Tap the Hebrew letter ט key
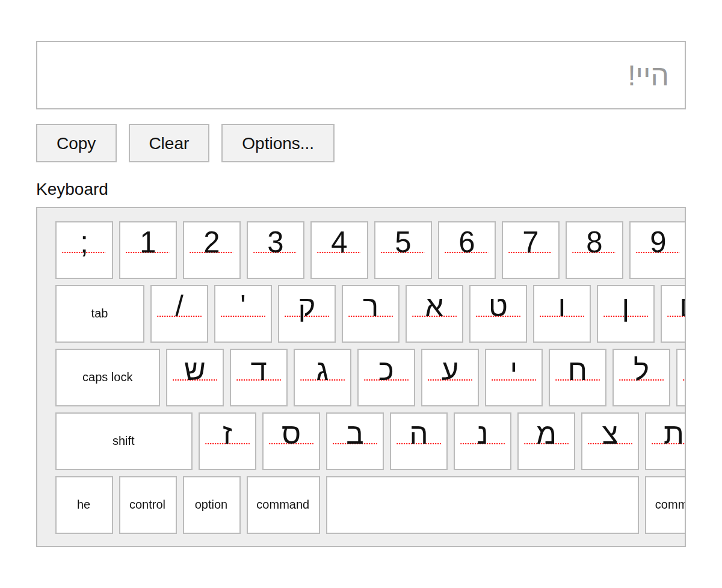Screen dimensions: 722x588 [x=498, y=314]
